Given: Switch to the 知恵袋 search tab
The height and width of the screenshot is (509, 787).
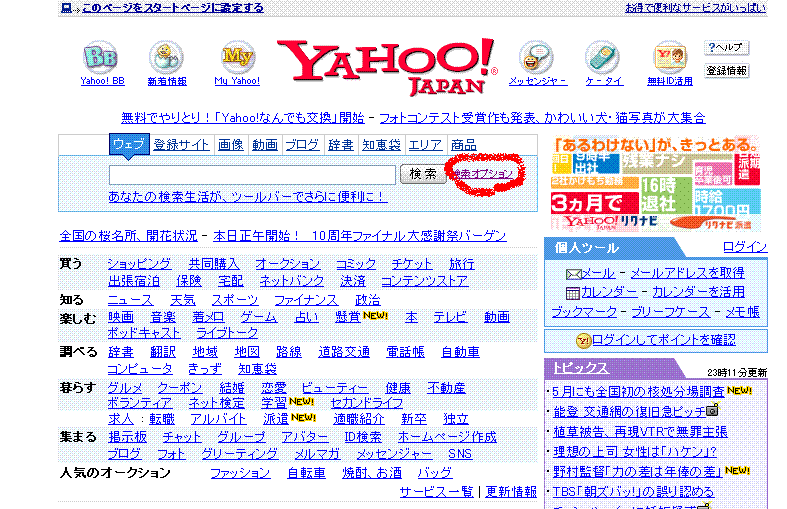Looking at the screenshot, I should (x=381, y=145).
